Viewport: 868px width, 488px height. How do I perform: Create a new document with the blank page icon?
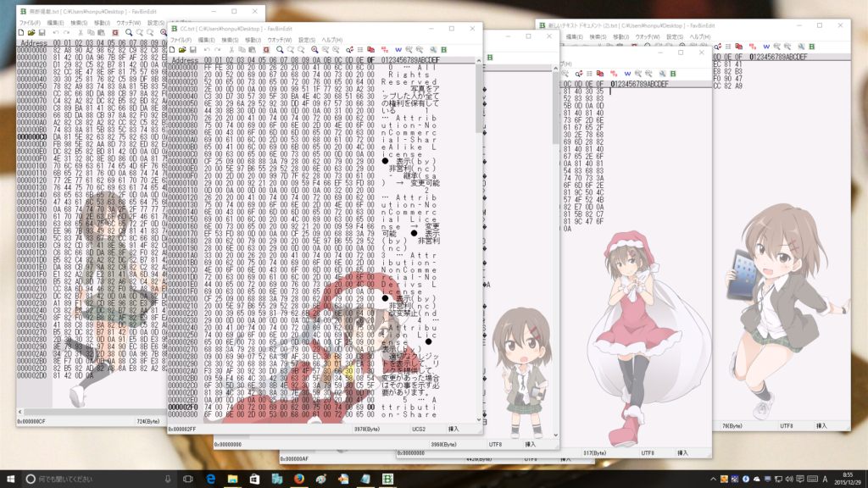coord(172,49)
